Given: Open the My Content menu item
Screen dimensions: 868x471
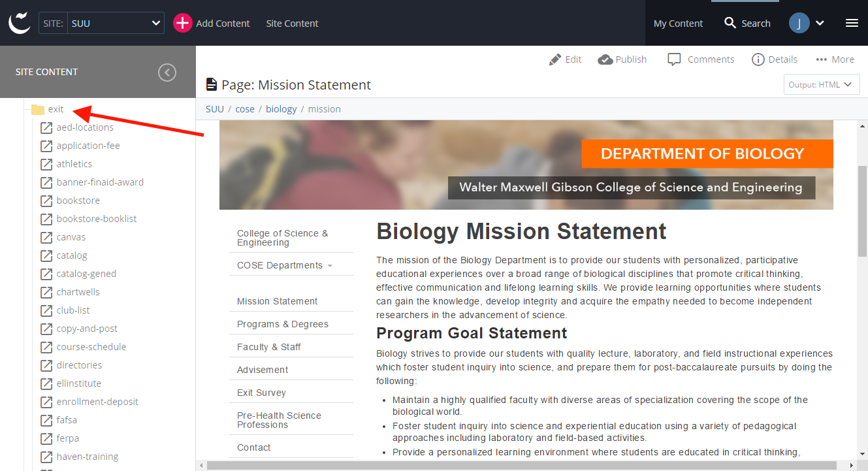Looking at the screenshot, I should pyautogui.click(x=678, y=24).
